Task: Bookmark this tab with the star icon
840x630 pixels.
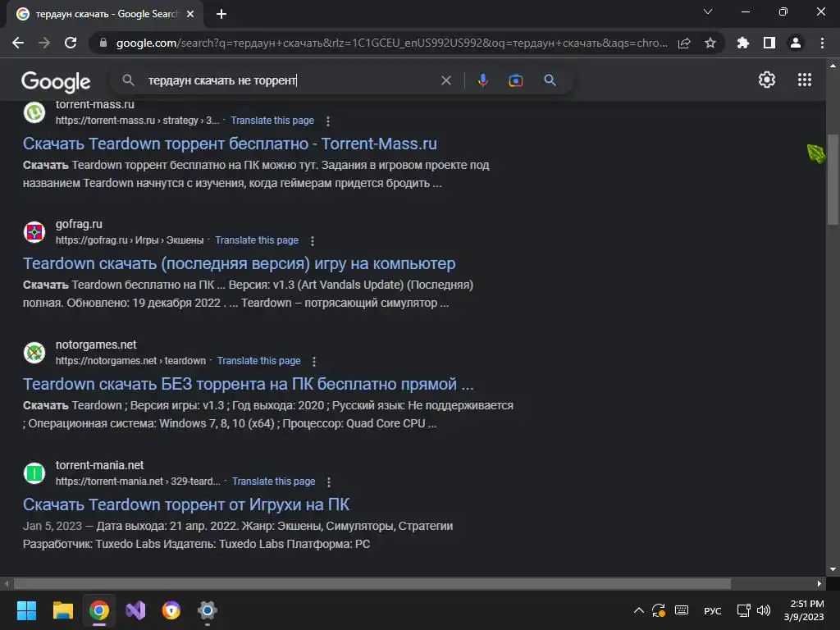Action: pyautogui.click(x=710, y=43)
